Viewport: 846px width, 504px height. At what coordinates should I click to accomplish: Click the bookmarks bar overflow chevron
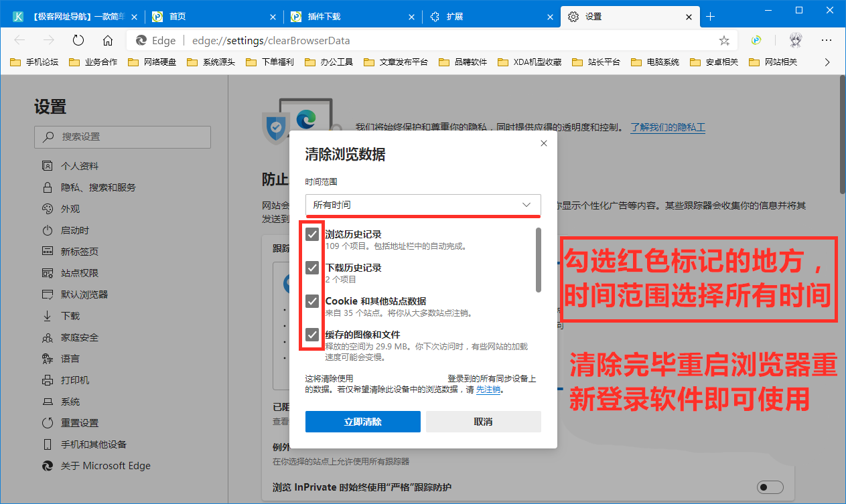[827, 62]
